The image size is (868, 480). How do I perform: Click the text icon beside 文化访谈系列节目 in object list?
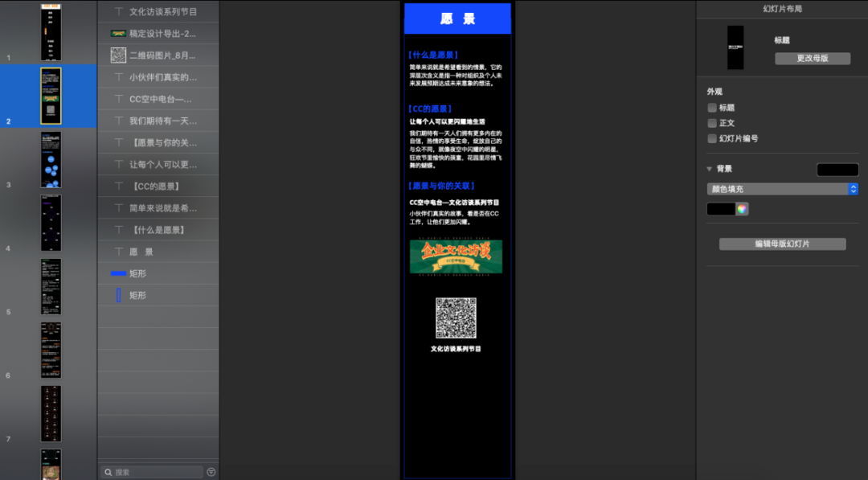118,11
